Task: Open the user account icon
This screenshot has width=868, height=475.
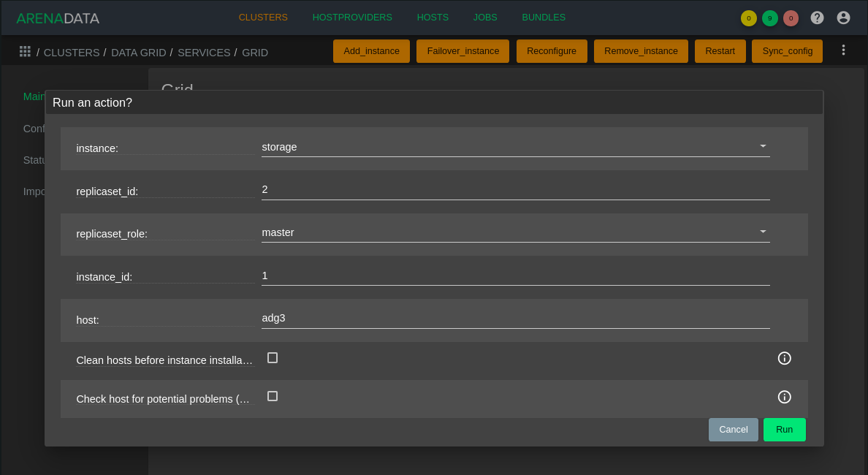Action: [843, 18]
